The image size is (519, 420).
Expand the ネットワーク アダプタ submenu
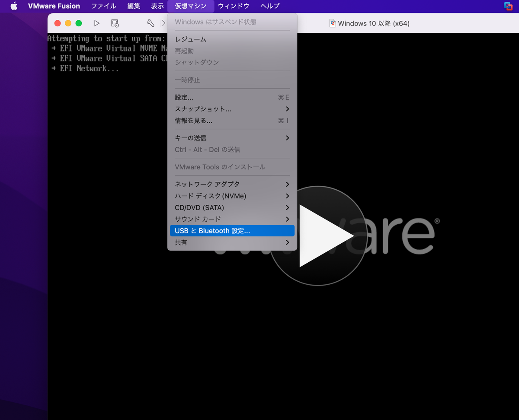click(x=232, y=184)
